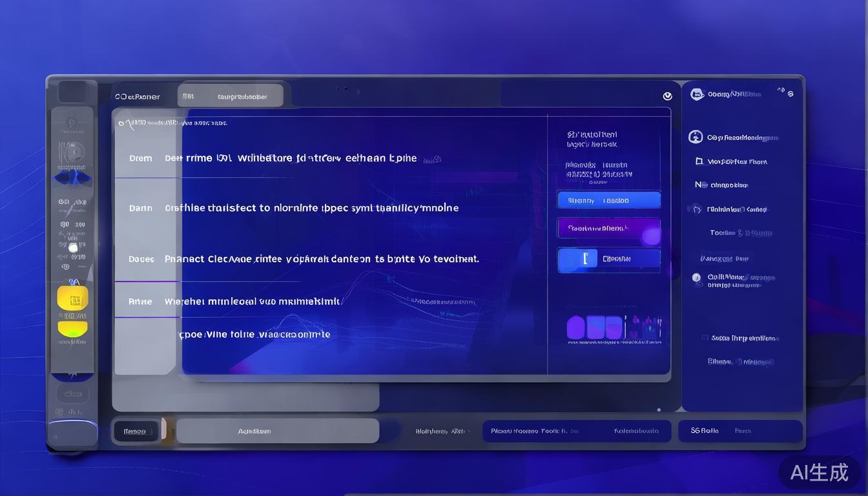Click the white slider knob in left sidebar
Viewport: 868px width, 496px height.
(73, 247)
